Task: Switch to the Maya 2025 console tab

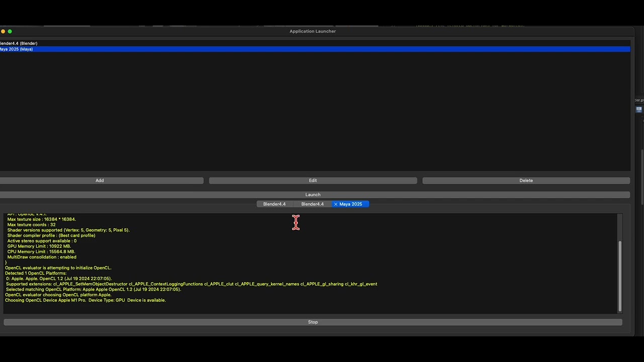Action: [351, 204]
